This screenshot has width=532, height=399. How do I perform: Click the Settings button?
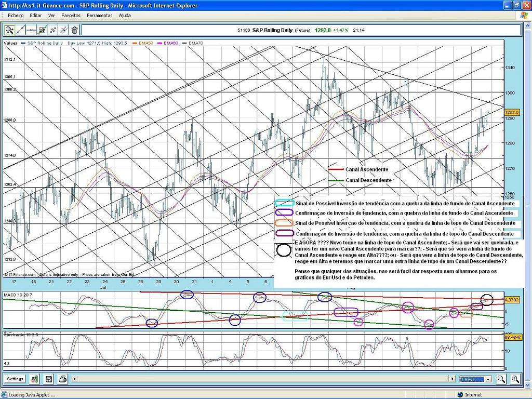(x=15, y=379)
